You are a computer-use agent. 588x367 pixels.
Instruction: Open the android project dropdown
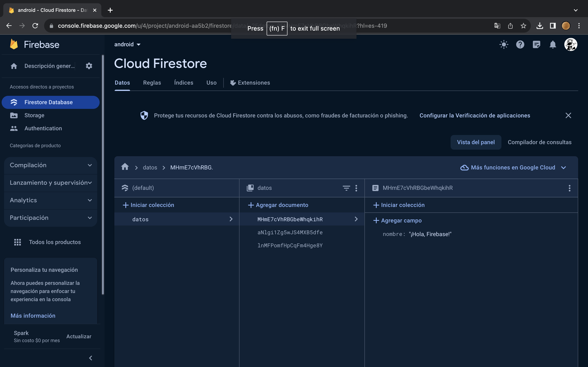[x=128, y=44]
